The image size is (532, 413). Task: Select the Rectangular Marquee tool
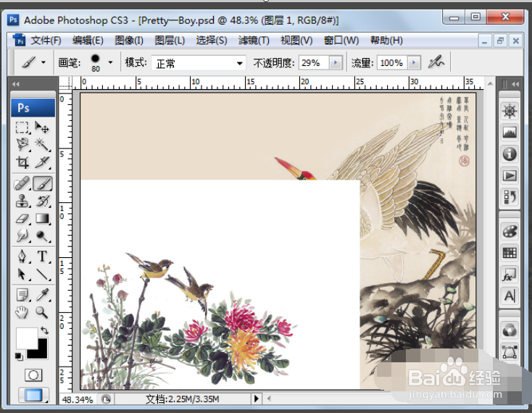point(22,128)
